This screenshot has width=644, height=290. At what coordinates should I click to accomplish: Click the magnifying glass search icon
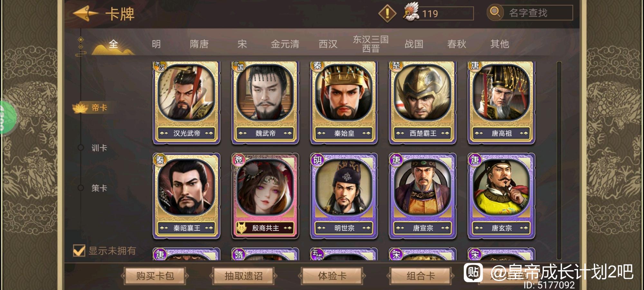point(495,13)
